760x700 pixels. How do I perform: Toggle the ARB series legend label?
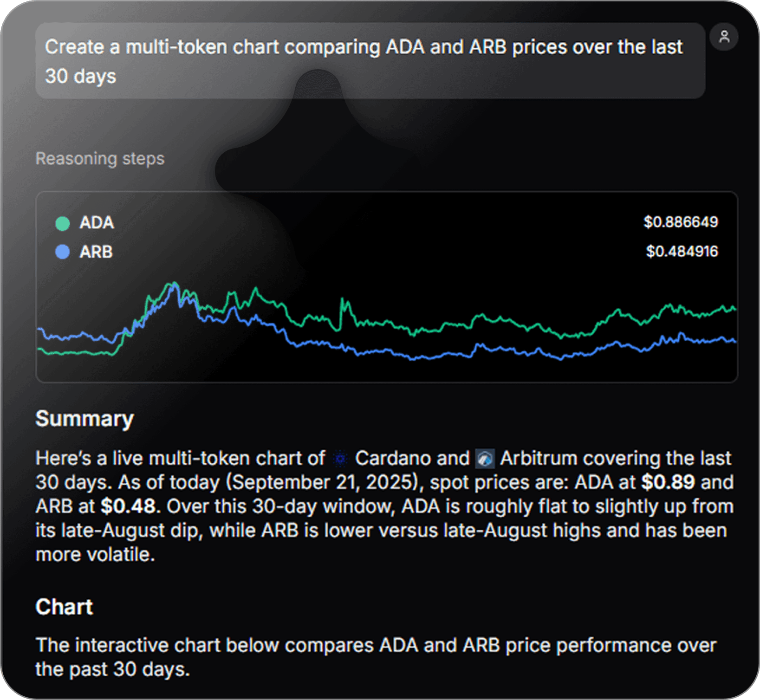[x=96, y=252]
